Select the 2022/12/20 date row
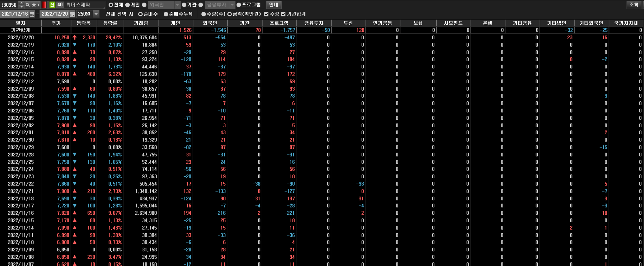This screenshot has width=644, height=266. (x=322, y=38)
